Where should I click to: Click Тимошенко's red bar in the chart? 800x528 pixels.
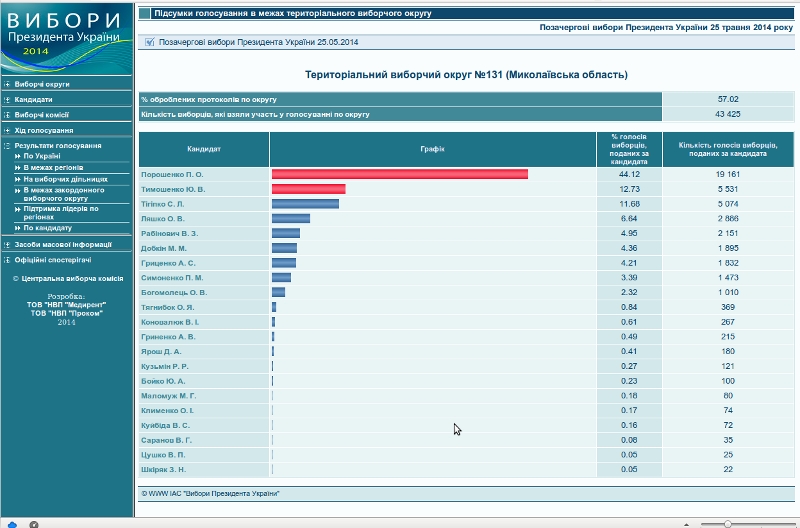[309, 189]
